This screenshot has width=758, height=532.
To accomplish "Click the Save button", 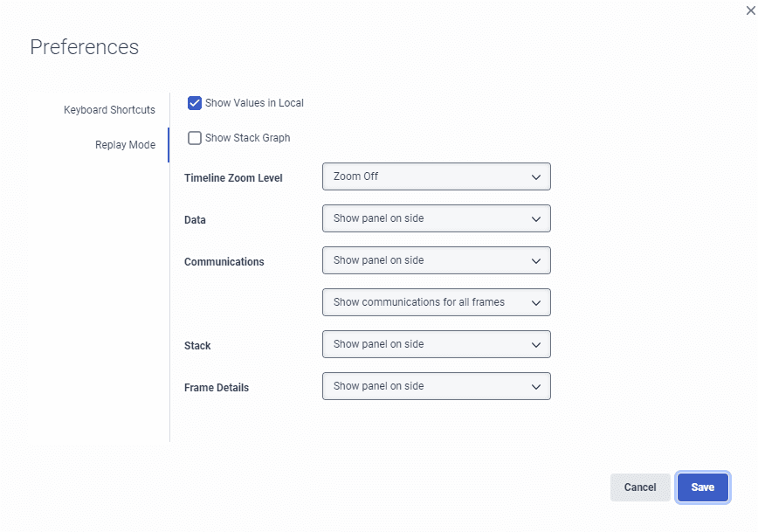I will [703, 487].
